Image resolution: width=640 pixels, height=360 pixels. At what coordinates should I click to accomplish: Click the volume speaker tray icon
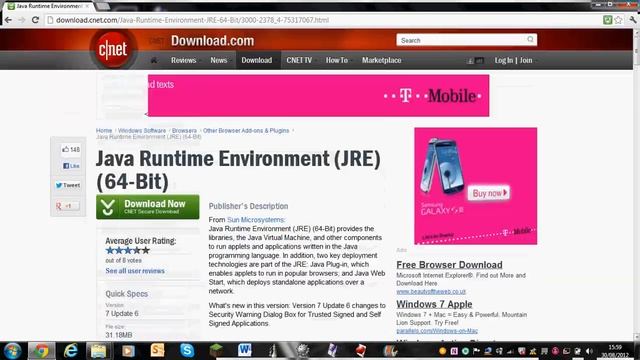[589, 351]
